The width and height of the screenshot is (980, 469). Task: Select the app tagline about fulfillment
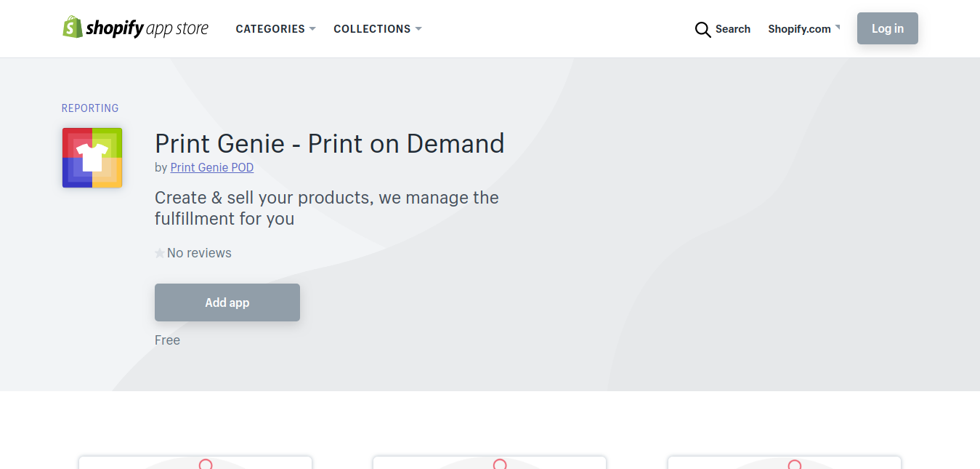click(x=327, y=208)
